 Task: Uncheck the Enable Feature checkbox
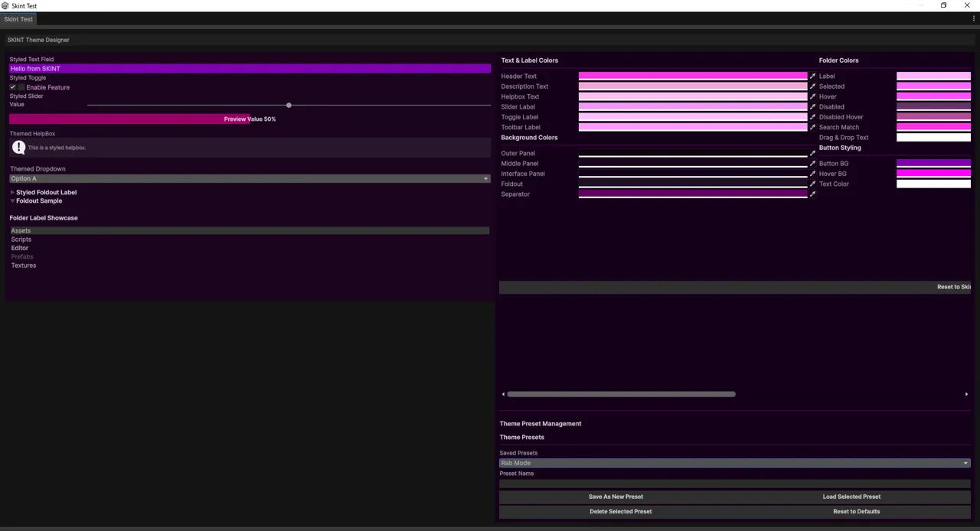coord(13,87)
